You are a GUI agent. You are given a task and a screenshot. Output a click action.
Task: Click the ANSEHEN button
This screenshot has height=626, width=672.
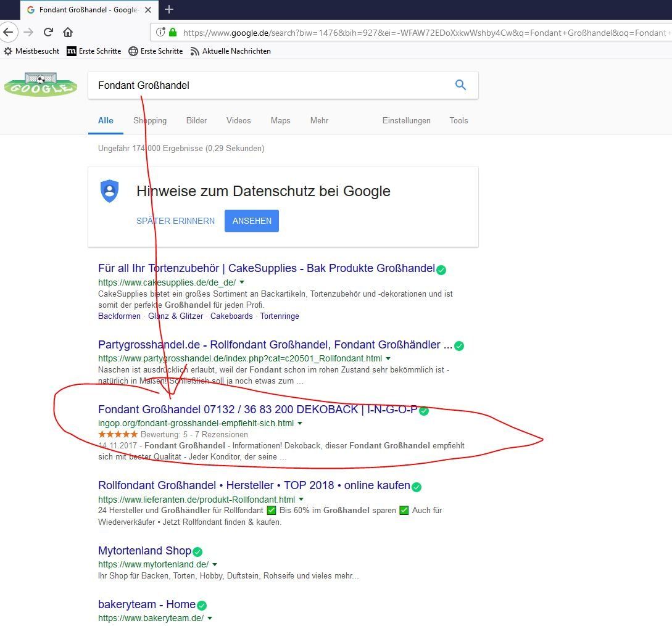(x=252, y=221)
